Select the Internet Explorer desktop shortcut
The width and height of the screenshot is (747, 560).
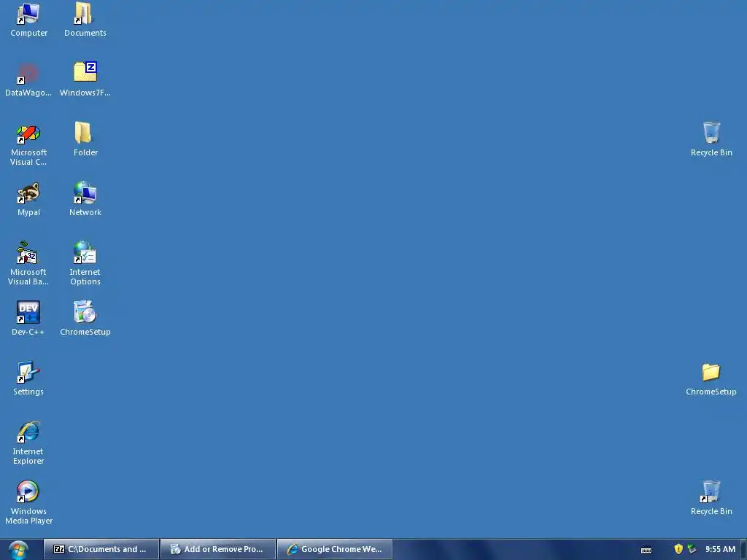point(28,443)
